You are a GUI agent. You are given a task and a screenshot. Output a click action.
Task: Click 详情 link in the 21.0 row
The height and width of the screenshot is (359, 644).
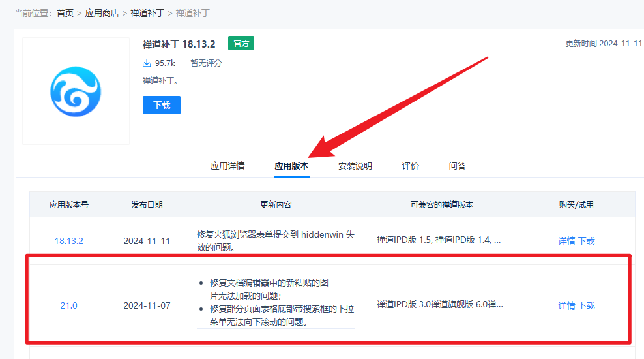566,305
